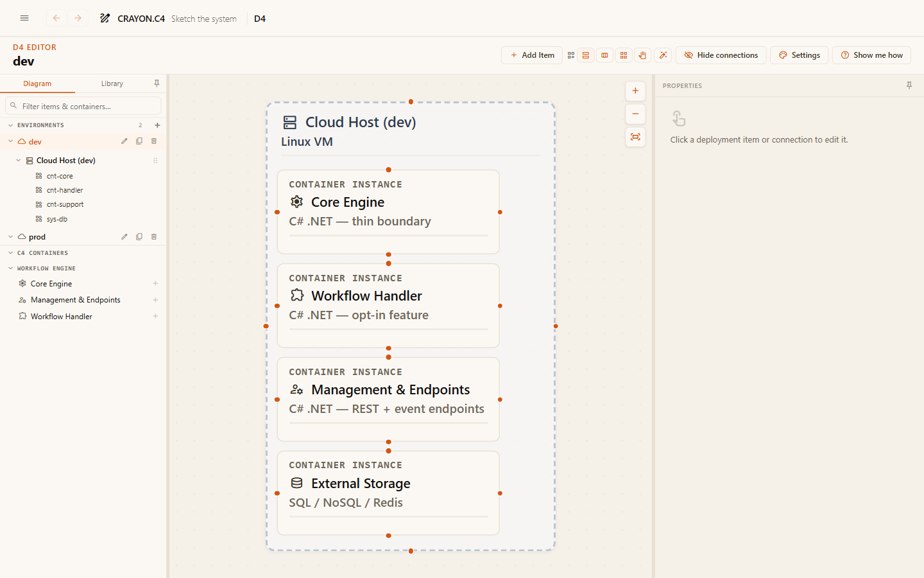Zoom out on the canvas
This screenshot has width=924, height=578.
tap(635, 114)
